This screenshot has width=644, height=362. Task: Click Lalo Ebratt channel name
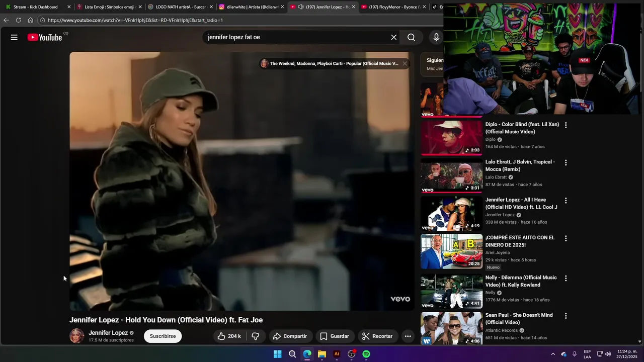pos(496,177)
